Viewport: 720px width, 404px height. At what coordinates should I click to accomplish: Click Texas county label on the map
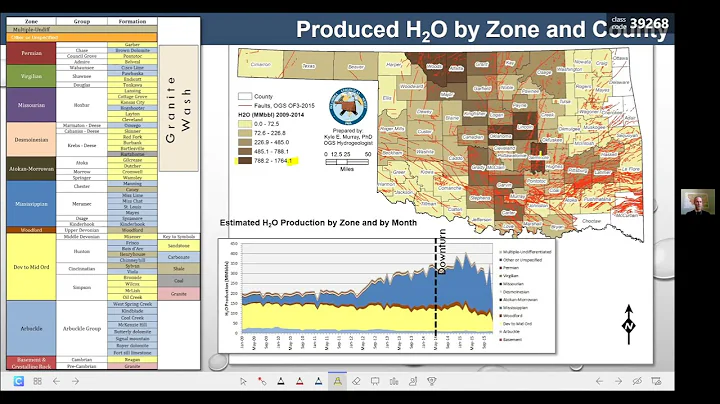pyautogui.click(x=308, y=66)
